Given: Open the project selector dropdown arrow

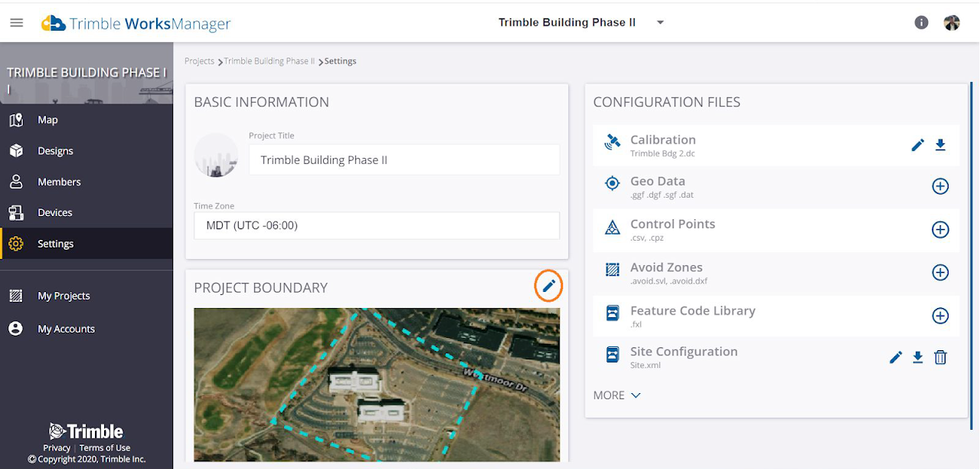Looking at the screenshot, I should (660, 22).
